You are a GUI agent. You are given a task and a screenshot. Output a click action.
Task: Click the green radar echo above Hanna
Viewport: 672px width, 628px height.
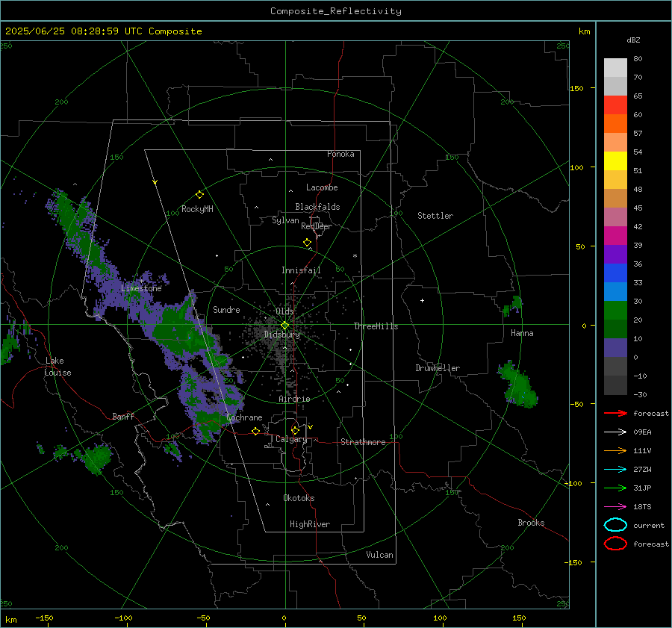click(514, 305)
